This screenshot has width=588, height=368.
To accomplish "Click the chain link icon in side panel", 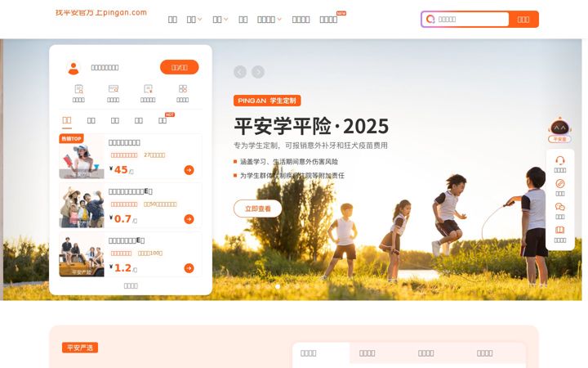I will 560,184.
